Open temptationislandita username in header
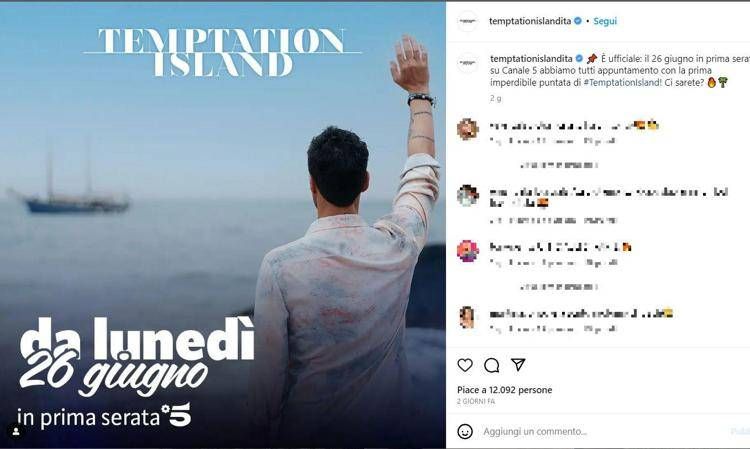Viewport: 750px width, 449px height. (530, 21)
